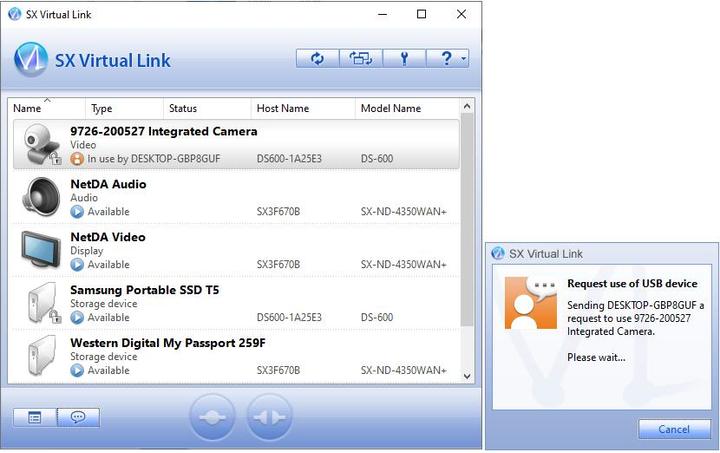Open the device search/select server icon
This screenshot has width=720, height=453.
360,59
